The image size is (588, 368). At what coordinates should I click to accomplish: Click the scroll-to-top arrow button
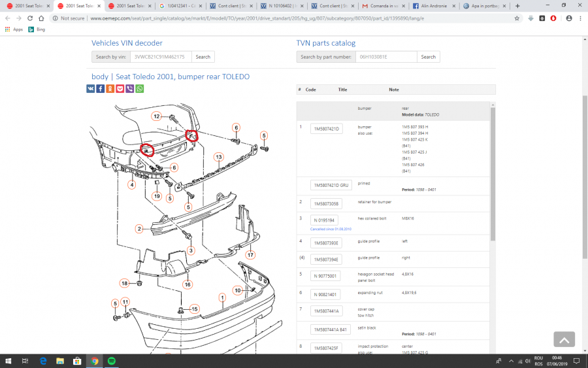pyautogui.click(x=564, y=339)
